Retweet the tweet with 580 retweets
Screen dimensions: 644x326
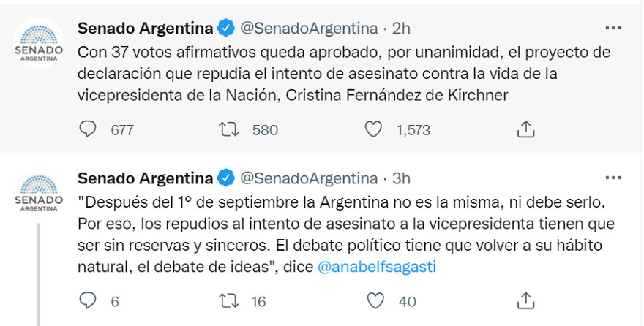click(229, 129)
